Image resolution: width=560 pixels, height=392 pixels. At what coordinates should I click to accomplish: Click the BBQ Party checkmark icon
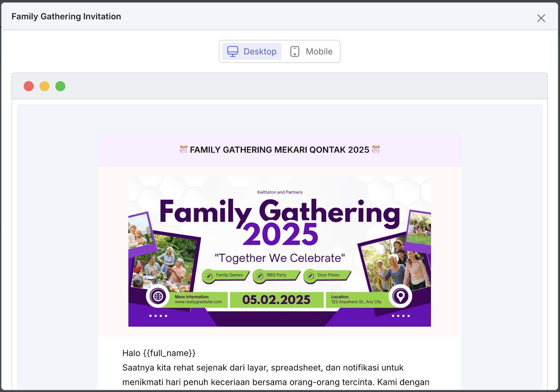click(260, 276)
